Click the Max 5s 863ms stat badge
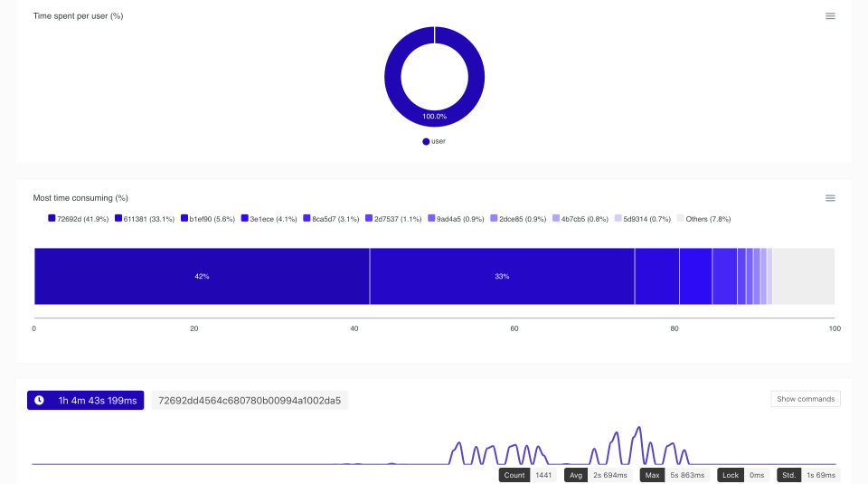868x484 pixels. pos(675,475)
